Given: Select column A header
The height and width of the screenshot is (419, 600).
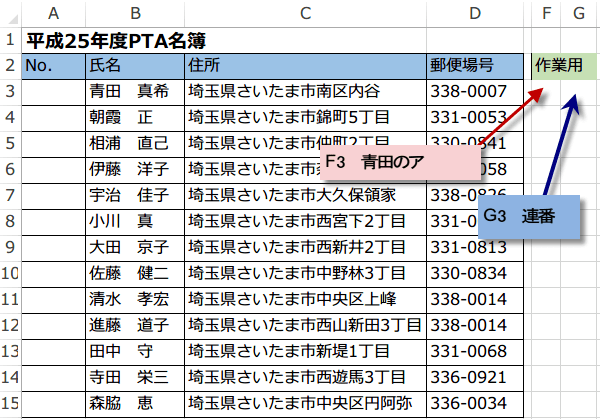Looking at the screenshot, I should click(x=54, y=13).
